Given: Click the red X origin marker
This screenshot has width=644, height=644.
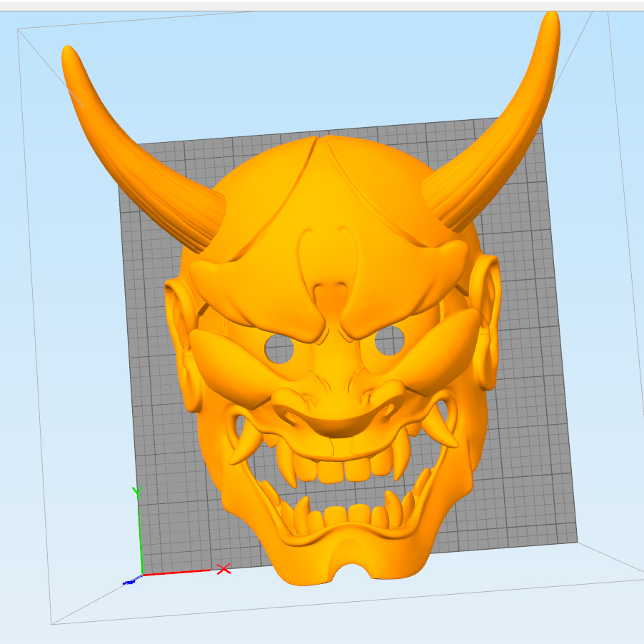Looking at the screenshot, I should pyautogui.click(x=222, y=569).
